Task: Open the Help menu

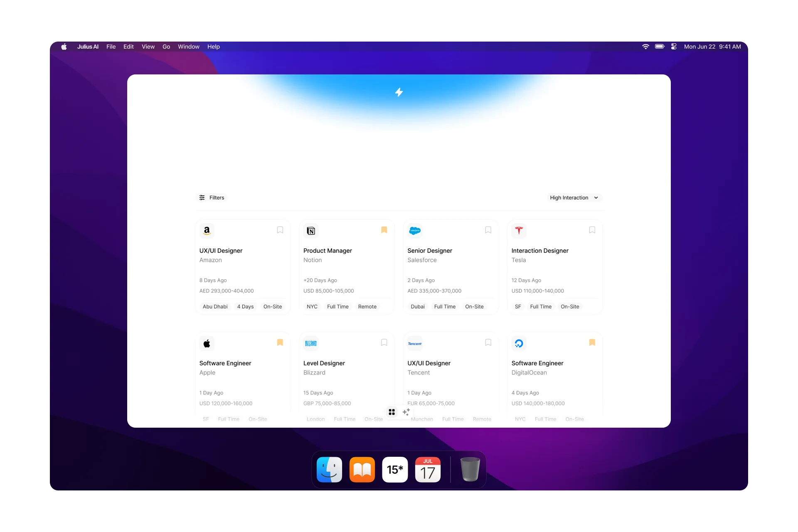Action: point(214,47)
